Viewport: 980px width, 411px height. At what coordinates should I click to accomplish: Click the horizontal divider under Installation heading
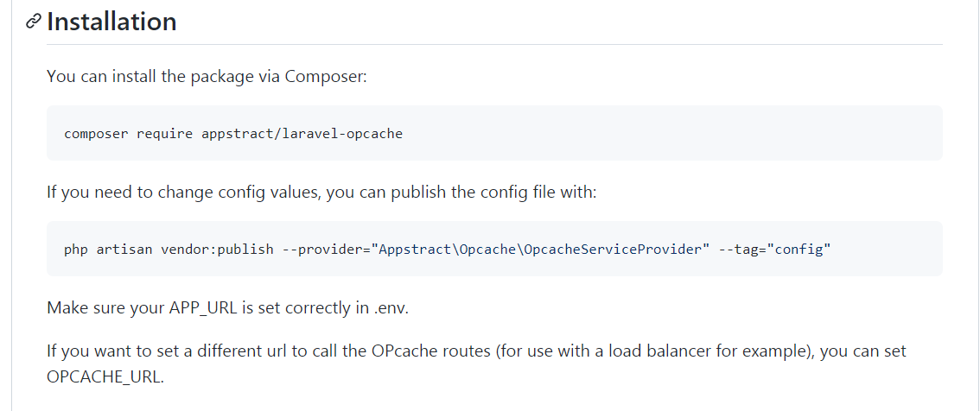point(494,44)
